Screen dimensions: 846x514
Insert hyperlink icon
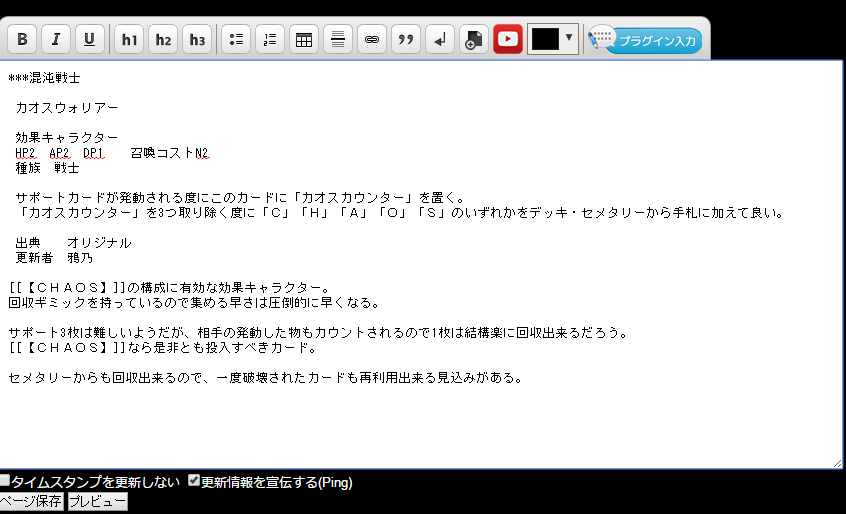372,39
